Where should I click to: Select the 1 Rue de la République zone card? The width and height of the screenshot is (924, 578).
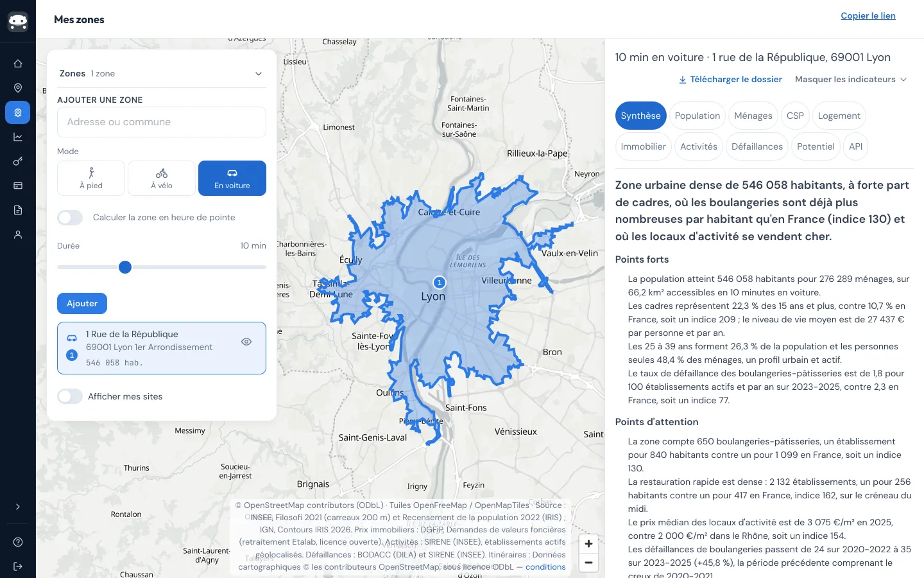tap(162, 348)
